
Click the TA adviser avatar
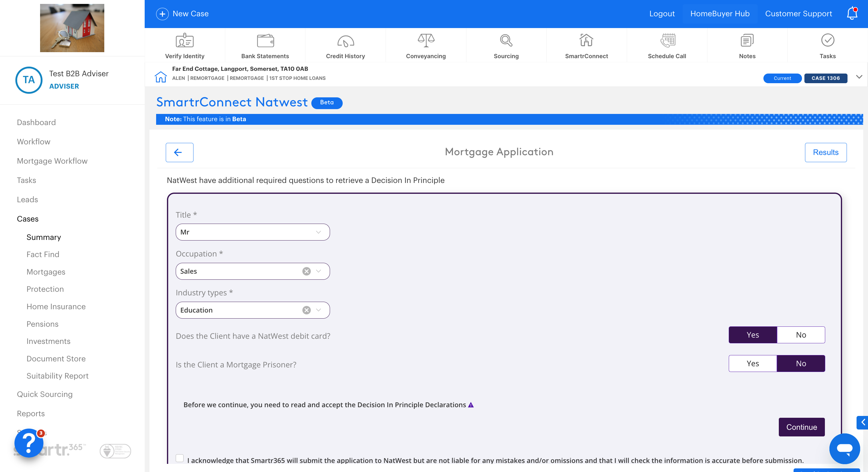29,80
